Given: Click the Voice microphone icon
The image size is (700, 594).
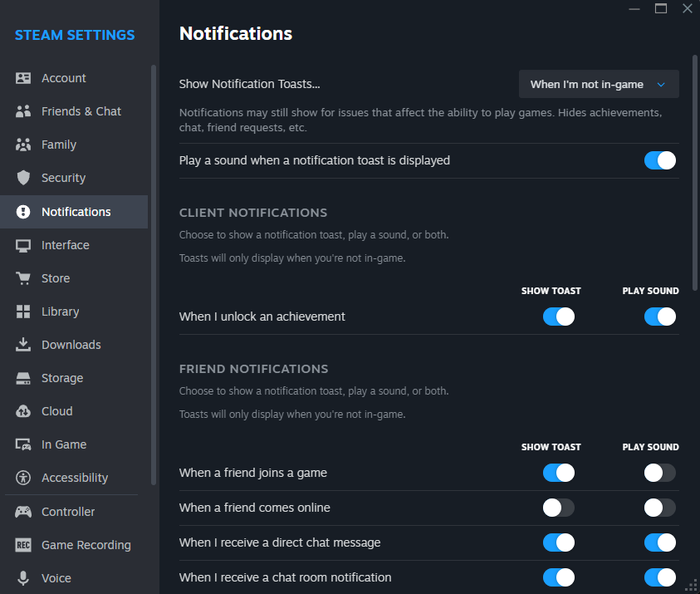Looking at the screenshot, I should (x=22, y=577).
